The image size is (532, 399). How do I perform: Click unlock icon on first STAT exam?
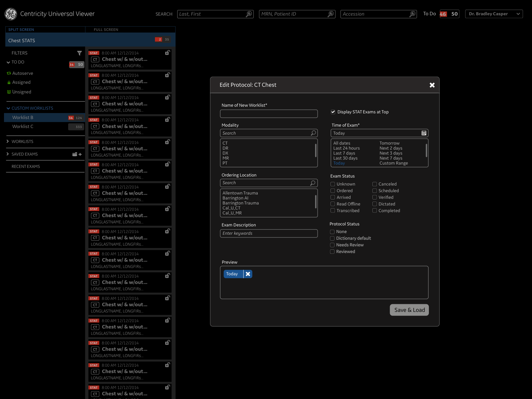tap(168, 53)
